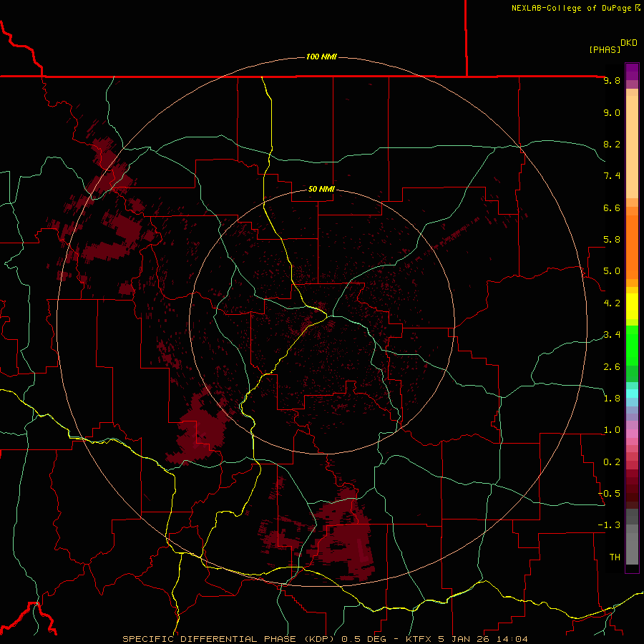The width and height of the screenshot is (644, 644).
Task: Click the 100 NMI range ring label
Action: pos(321,57)
